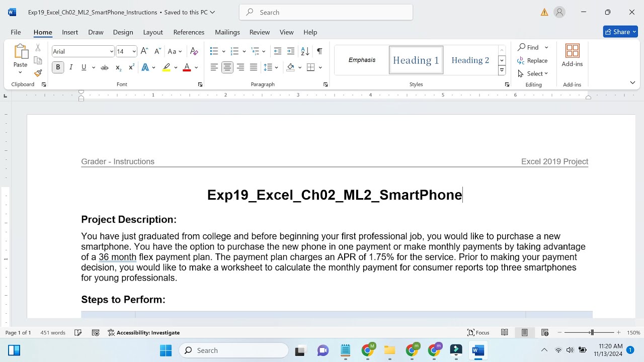Expand underline style dropdown arrow
This screenshot has width=644, height=362.
click(94, 67)
